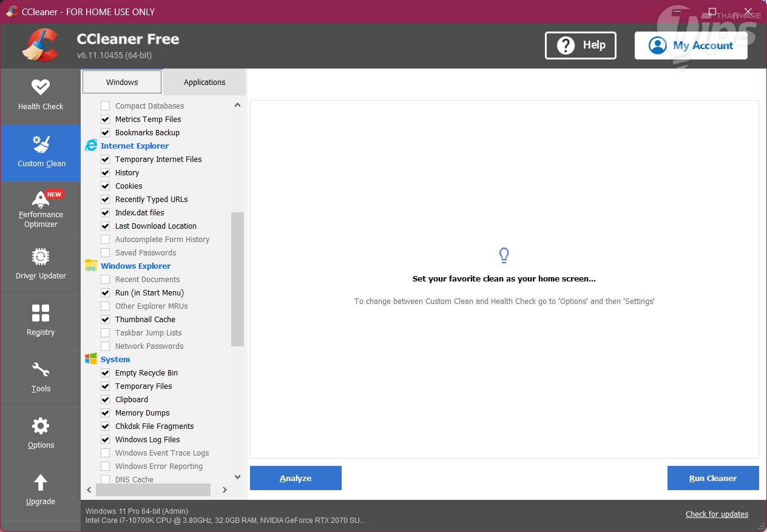Click the Internet Explorer section icon
767x532 pixels.
tap(91, 146)
